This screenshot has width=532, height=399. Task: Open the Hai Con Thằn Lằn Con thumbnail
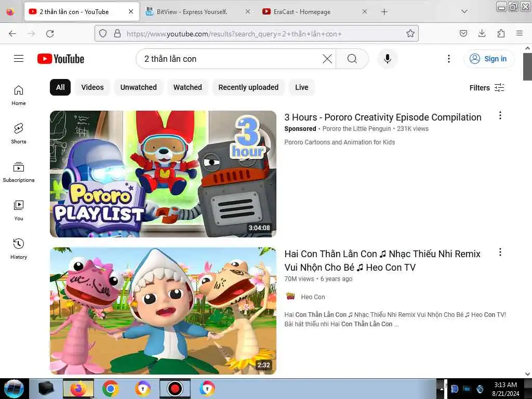point(163,311)
